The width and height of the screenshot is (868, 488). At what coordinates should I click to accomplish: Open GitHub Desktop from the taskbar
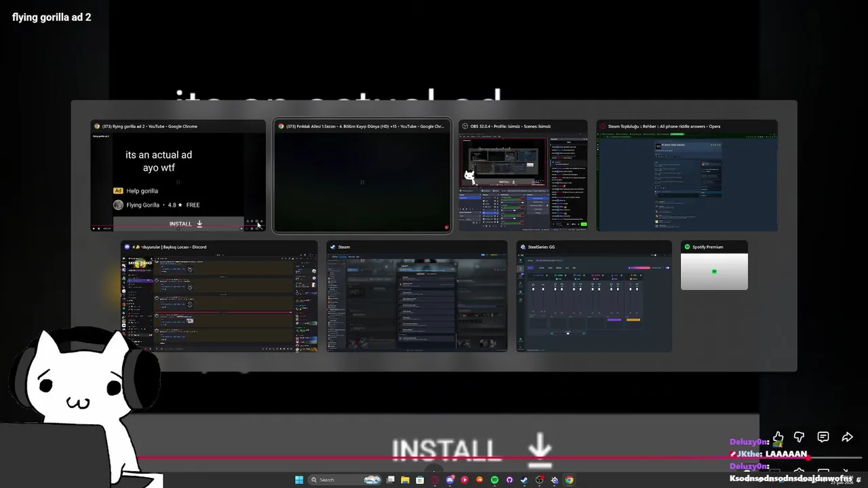(x=509, y=480)
